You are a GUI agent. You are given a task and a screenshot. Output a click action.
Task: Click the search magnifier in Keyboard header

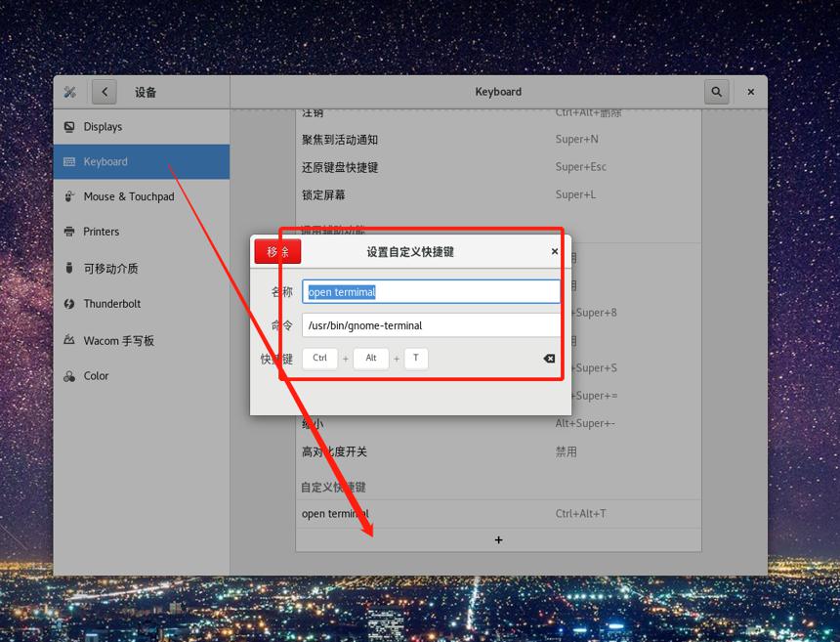(x=716, y=92)
